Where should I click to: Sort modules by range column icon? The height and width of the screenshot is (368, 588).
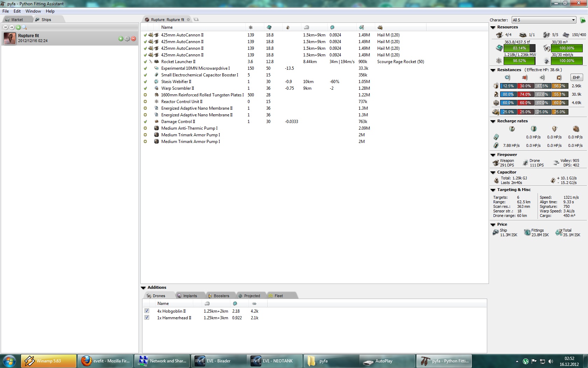coord(307,27)
